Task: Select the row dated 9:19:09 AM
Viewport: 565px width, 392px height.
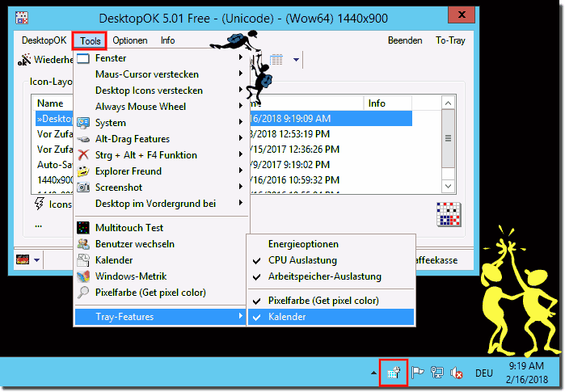Action: [x=331, y=119]
